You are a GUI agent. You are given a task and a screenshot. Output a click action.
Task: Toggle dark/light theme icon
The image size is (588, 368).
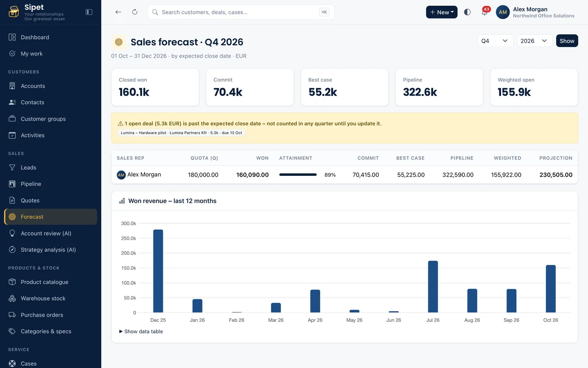coord(468,12)
